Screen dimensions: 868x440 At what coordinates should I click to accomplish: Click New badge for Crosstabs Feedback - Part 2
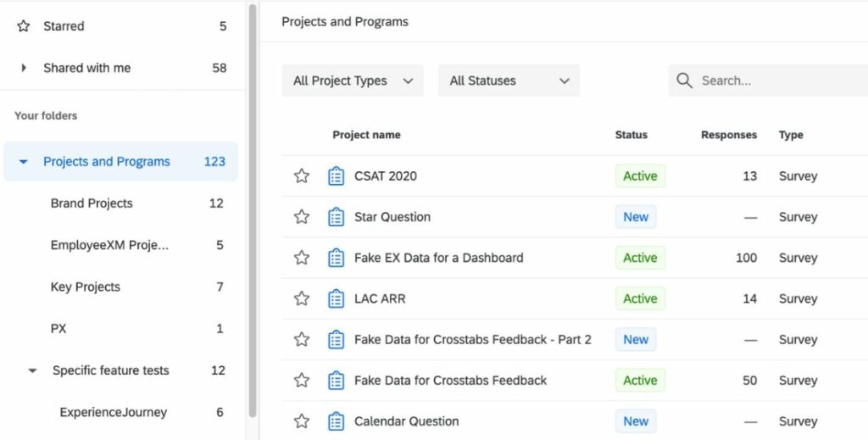(636, 339)
